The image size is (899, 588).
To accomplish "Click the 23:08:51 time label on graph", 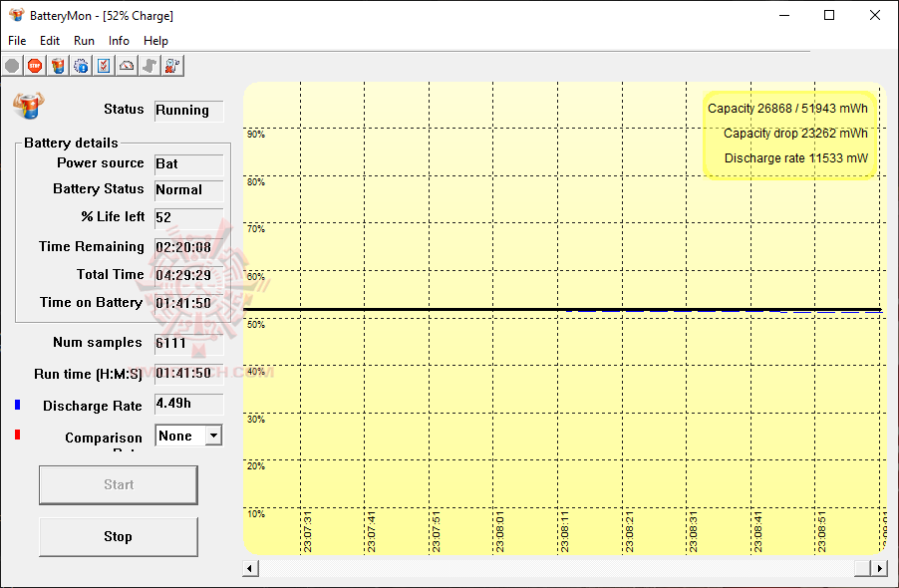I will (821, 533).
